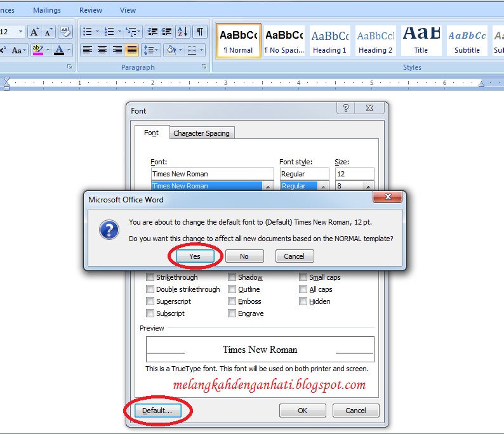The image size is (504, 434).
Task: Switch to the Character Spacing tab
Action: 202,133
